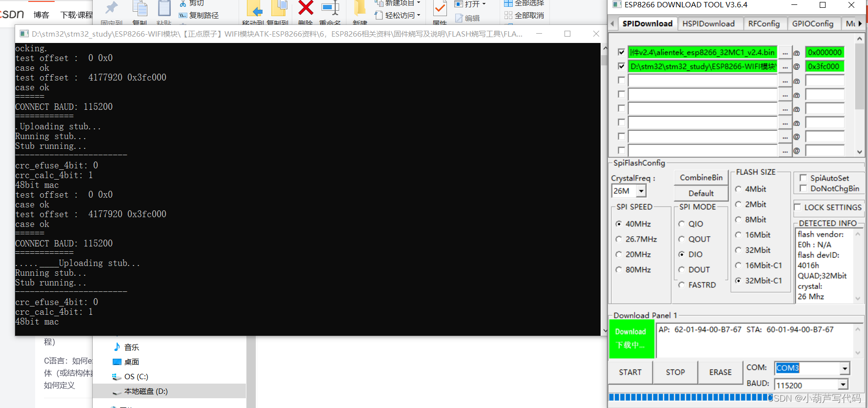Click the console window vertical scrollbar down arrow
Image resolution: width=868 pixels, height=408 pixels.
pyautogui.click(x=605, y=330)
